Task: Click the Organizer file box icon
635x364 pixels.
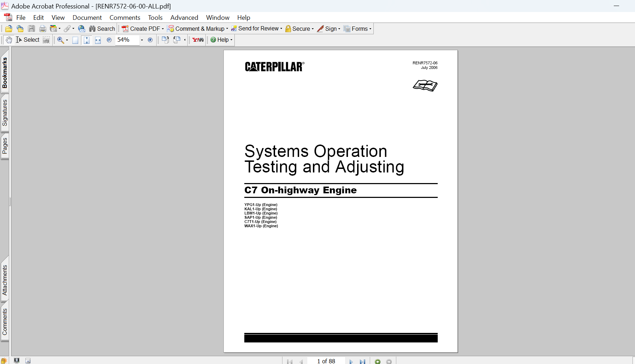Action: pos(53,29)
